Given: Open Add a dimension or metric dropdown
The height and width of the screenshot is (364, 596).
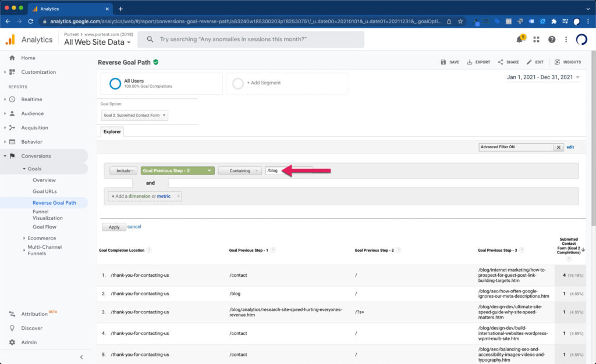Looking at the screenshot, I should click(x=144, y=196).
